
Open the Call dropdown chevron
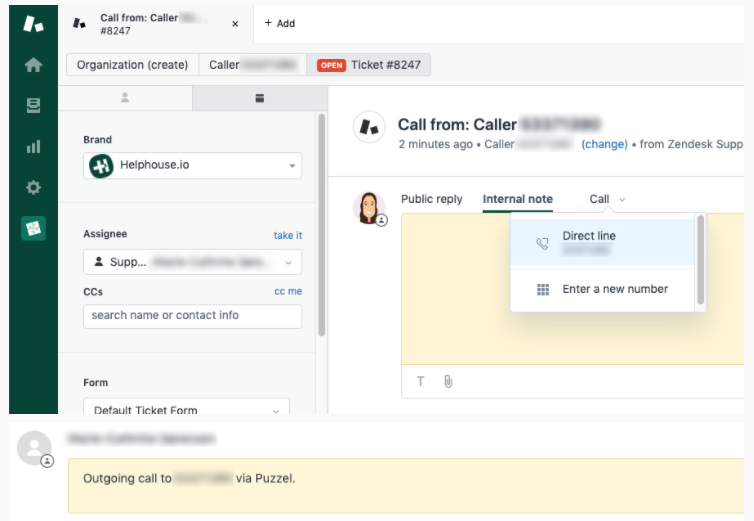tap(622, 199)
